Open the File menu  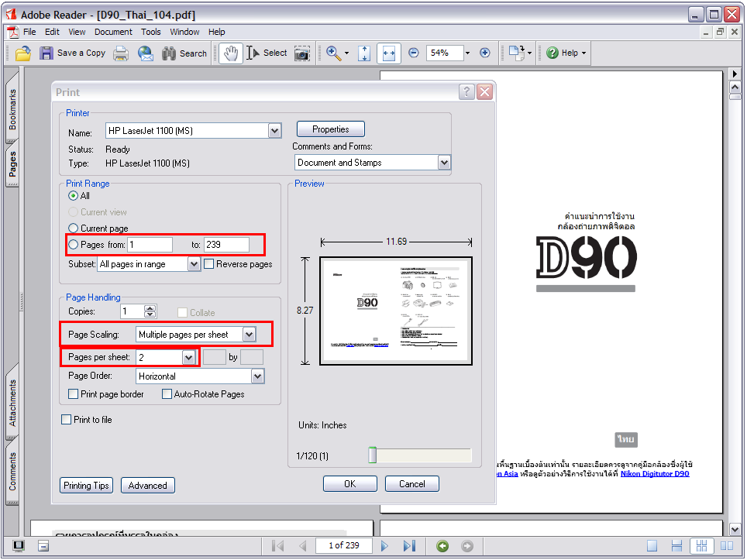click(x=29, y=32)
